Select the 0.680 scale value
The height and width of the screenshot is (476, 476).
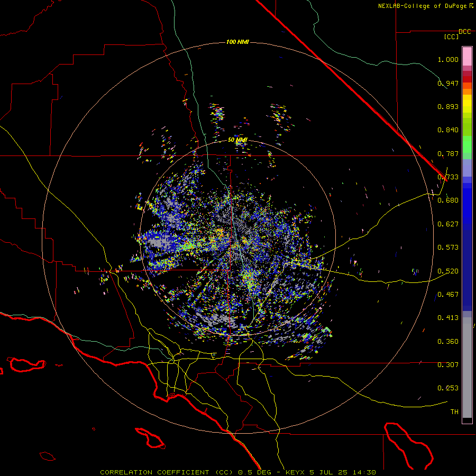coord(448,200)
